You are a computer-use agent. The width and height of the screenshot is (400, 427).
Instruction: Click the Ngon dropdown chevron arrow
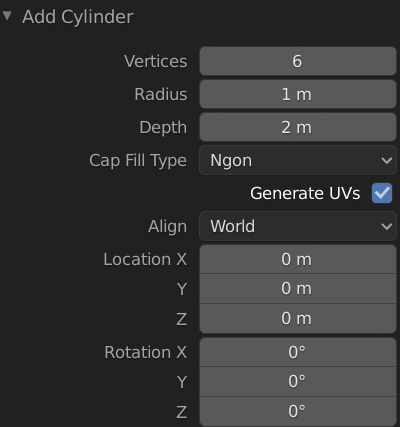387,161
